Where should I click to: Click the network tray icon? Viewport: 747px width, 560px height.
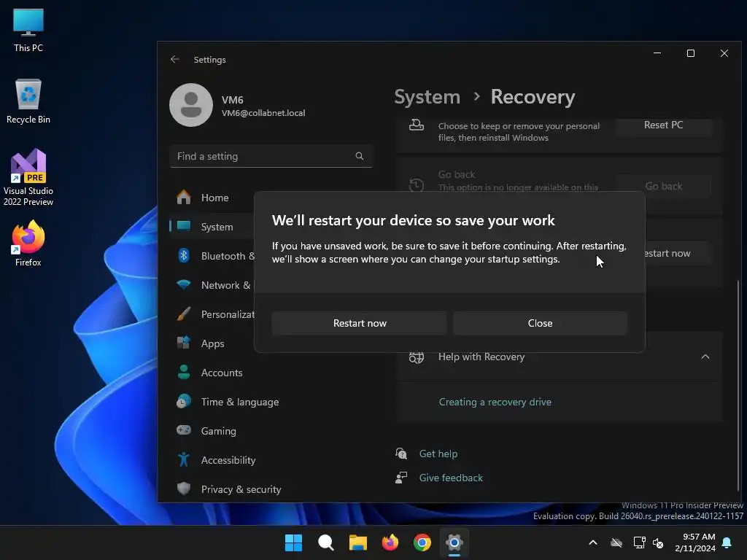(639, 542)
